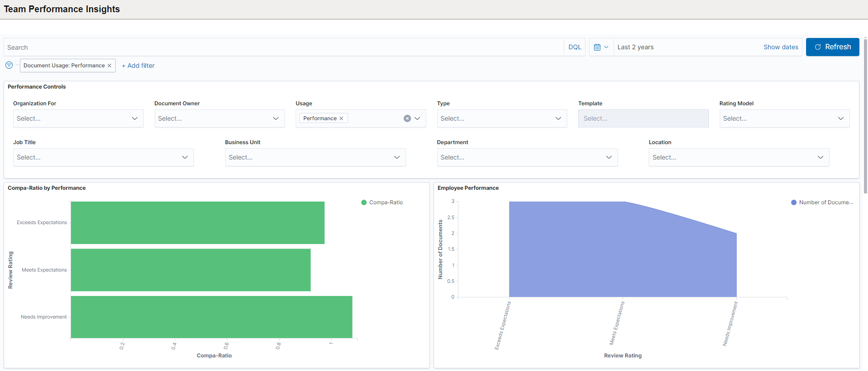Image resolution: width=868 pixels, height=371 pixels.
Task: Click the Team Performance Insights title
Action: tap(62, 9)
